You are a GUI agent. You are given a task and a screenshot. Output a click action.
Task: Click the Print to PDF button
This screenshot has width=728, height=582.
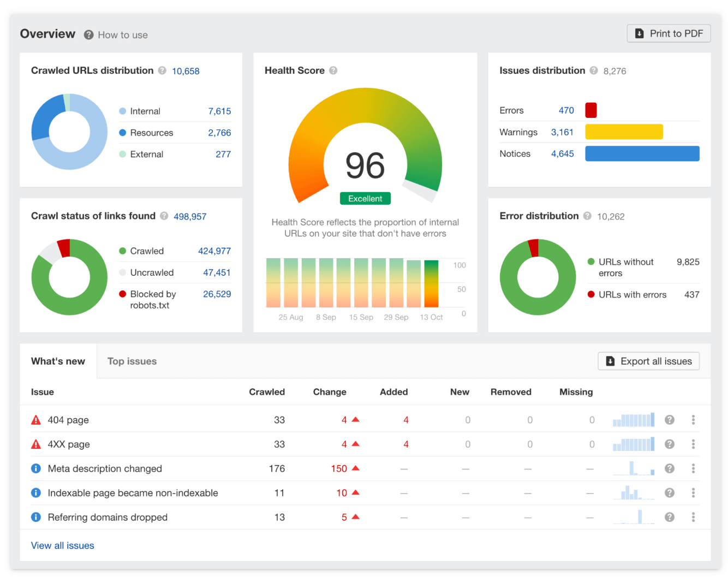[x=669, y=33]
